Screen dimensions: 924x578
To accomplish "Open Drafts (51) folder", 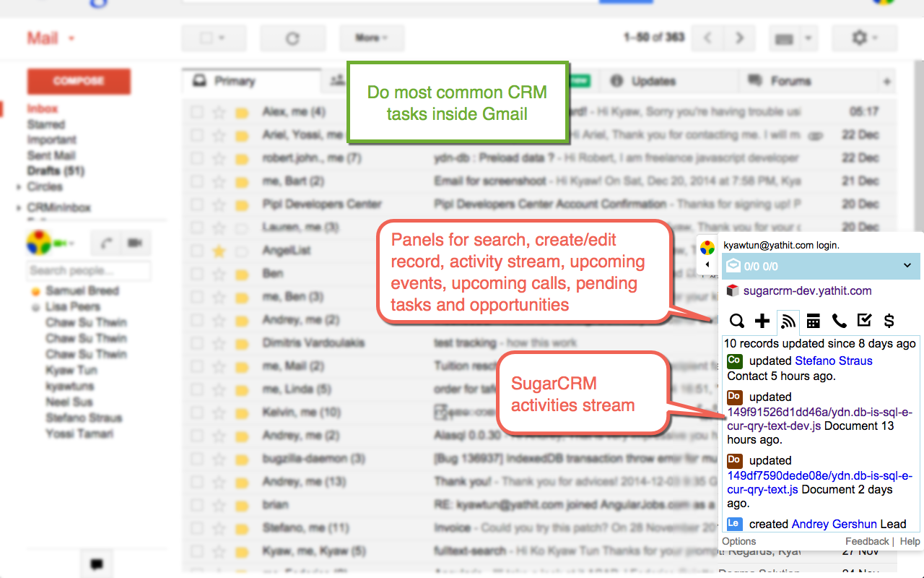I will coord(56,171).
